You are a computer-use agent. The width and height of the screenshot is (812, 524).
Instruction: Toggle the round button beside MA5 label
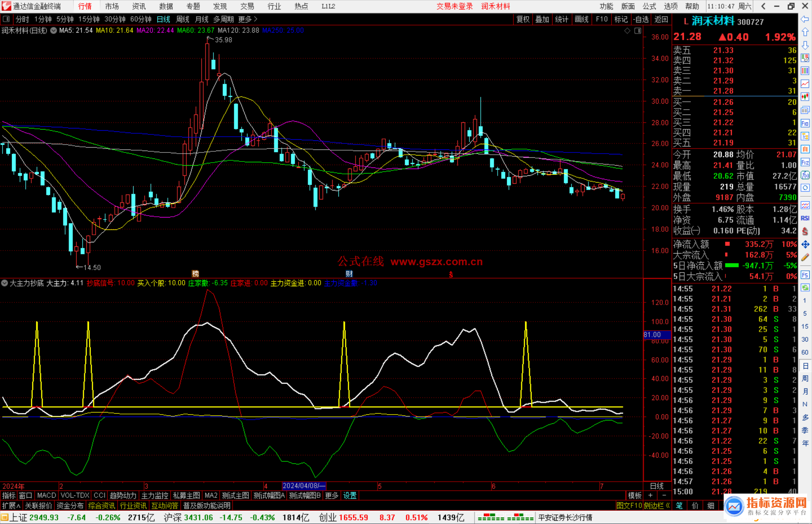[x=53, y=30]
